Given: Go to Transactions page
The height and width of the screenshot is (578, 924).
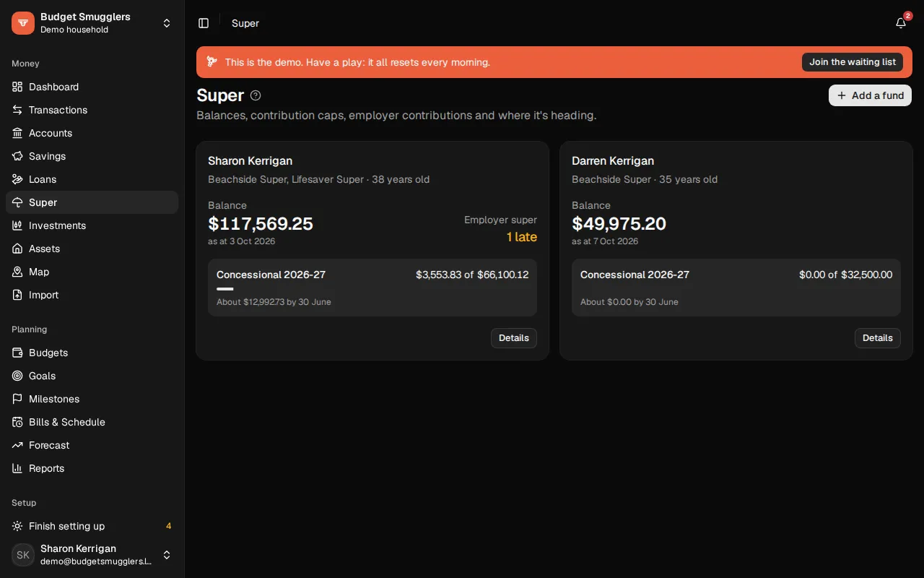Looking at the screenshot, I should (92, 110).
